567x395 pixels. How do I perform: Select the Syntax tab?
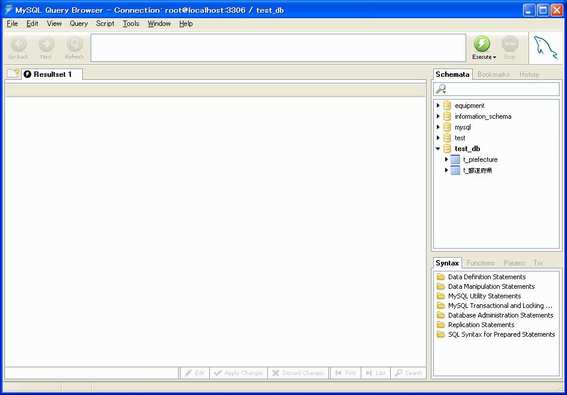[x=447, y=263]
